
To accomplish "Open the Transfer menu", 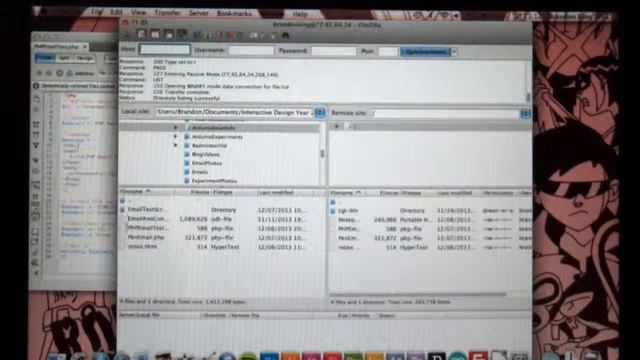I will (x=167, y=13).
